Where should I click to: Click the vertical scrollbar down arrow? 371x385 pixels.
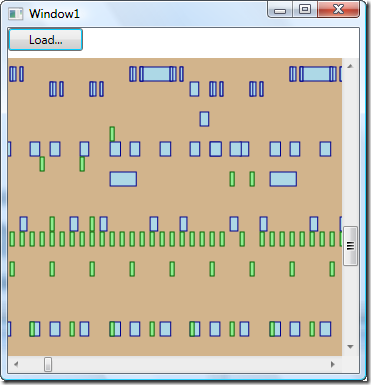(x=350, y=347)
